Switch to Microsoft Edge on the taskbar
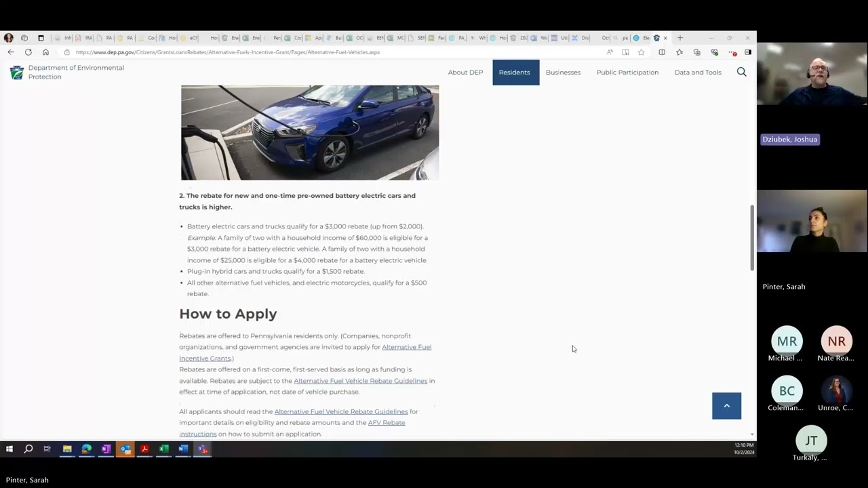868x488 pixels. click(87, 449)
